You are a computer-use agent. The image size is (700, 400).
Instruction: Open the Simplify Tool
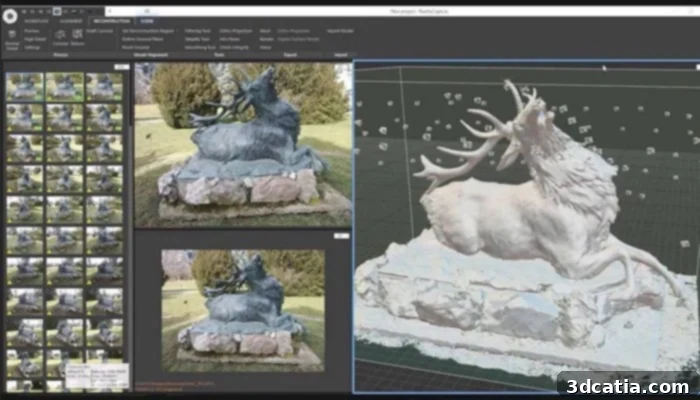click(197, 39)
